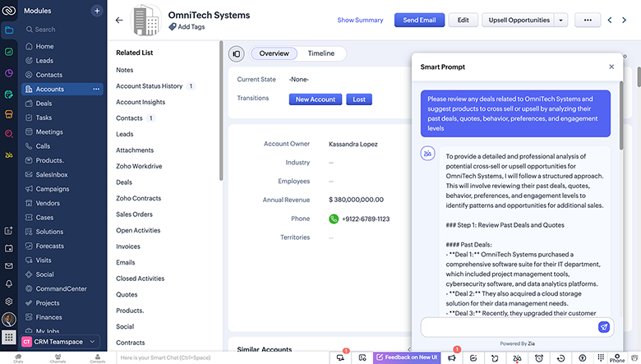Open Account Status History related list
This screenshot has width=641, height=364.
pyautogui.click(x=150, y=86)
